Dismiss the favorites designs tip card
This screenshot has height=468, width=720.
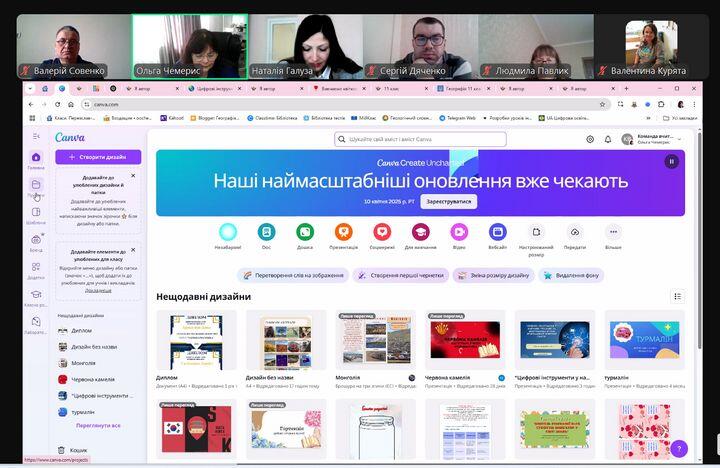click(133, 176)
